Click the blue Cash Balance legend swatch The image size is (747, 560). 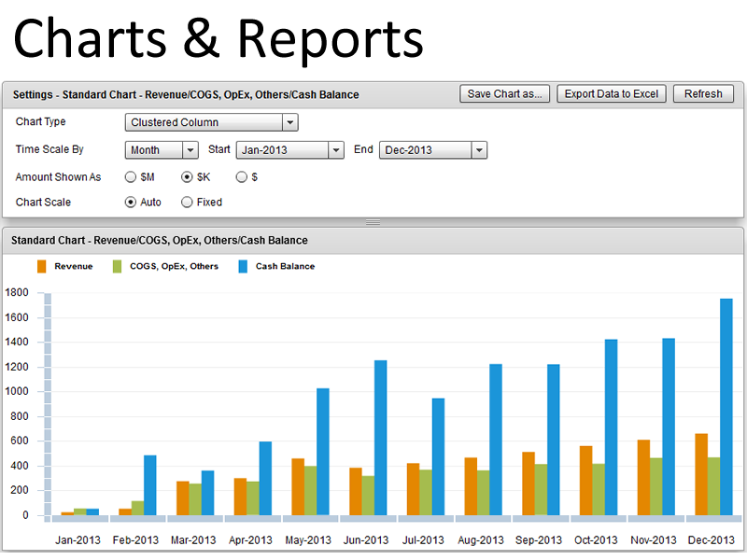pos(243,266)
